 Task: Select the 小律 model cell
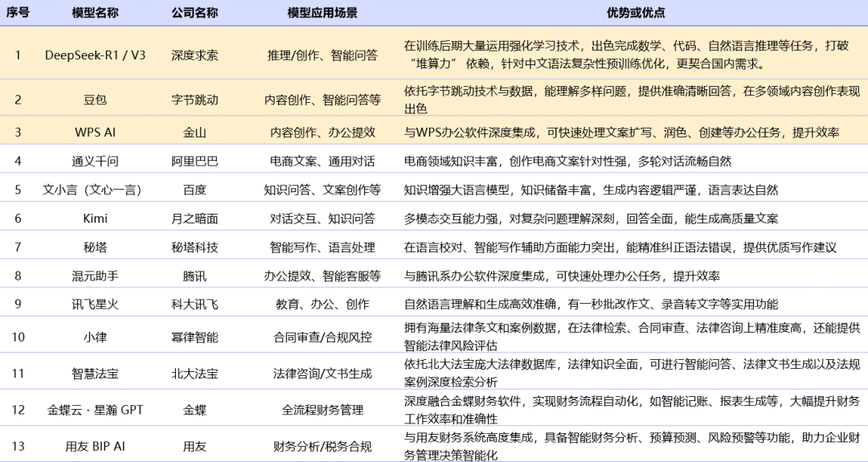(95, 337)
